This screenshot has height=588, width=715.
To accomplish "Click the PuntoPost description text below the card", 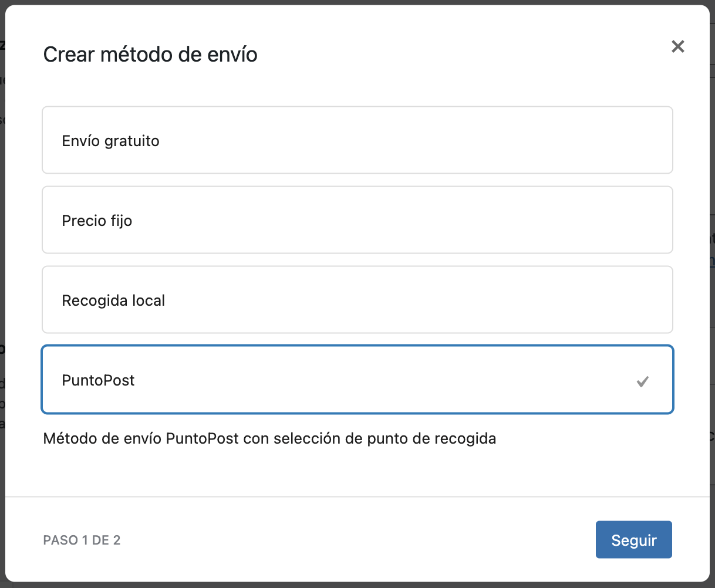I will pos(269,438).
